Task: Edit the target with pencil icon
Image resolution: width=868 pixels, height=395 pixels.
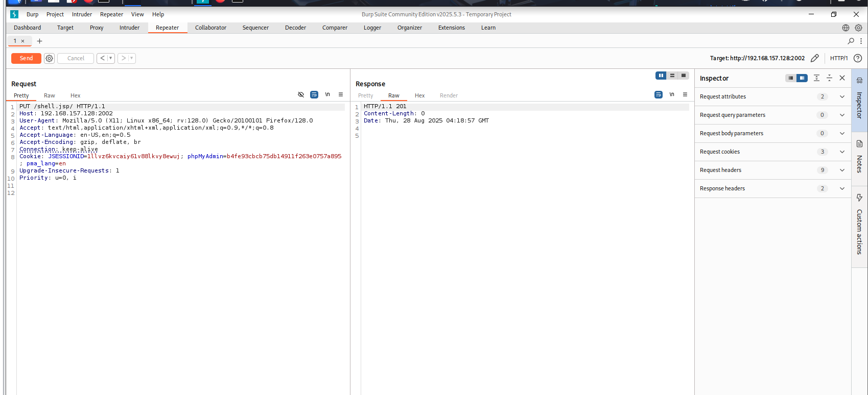Action: point(815,58)
